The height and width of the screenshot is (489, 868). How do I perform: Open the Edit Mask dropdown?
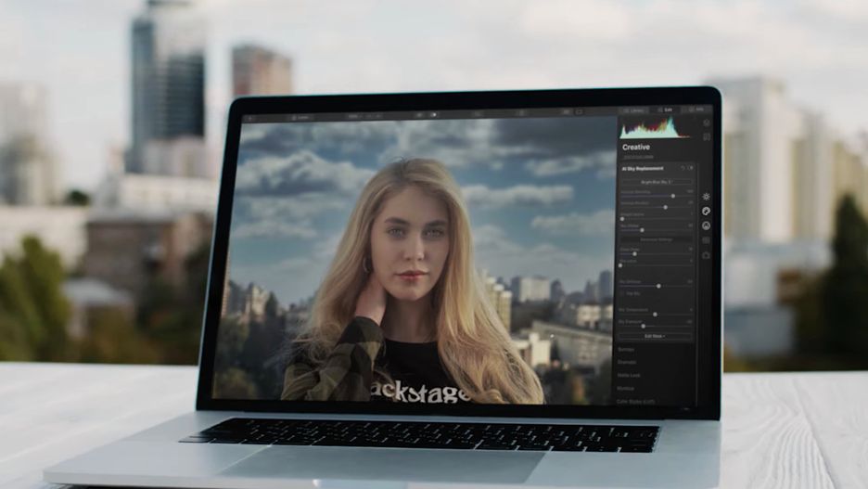(x=655, y=336)
